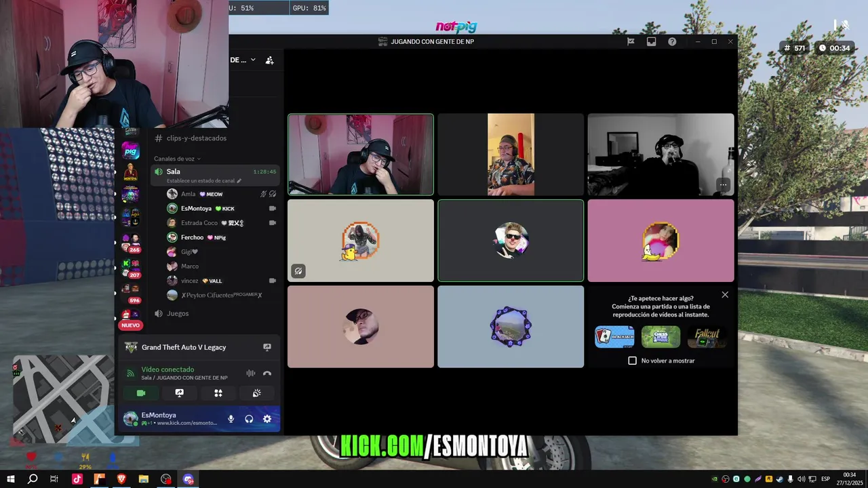The image size is (868, 488).
Task: Open Task View on the taskbar
Action: pyautogui.click(x=54, y=479)
